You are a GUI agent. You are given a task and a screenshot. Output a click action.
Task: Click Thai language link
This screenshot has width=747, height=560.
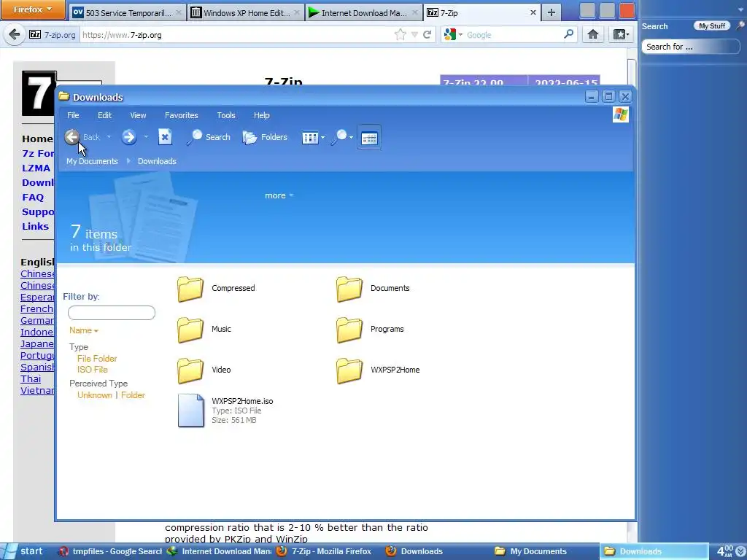[31, 379]
